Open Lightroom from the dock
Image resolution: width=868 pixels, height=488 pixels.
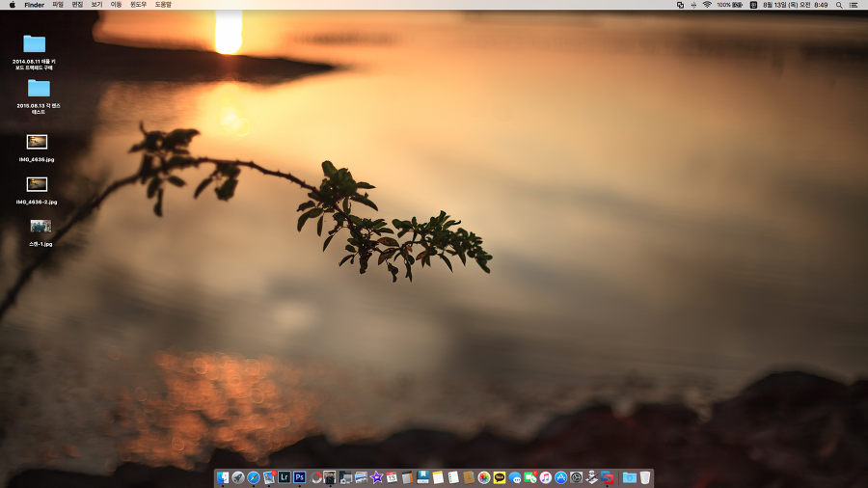285,477
